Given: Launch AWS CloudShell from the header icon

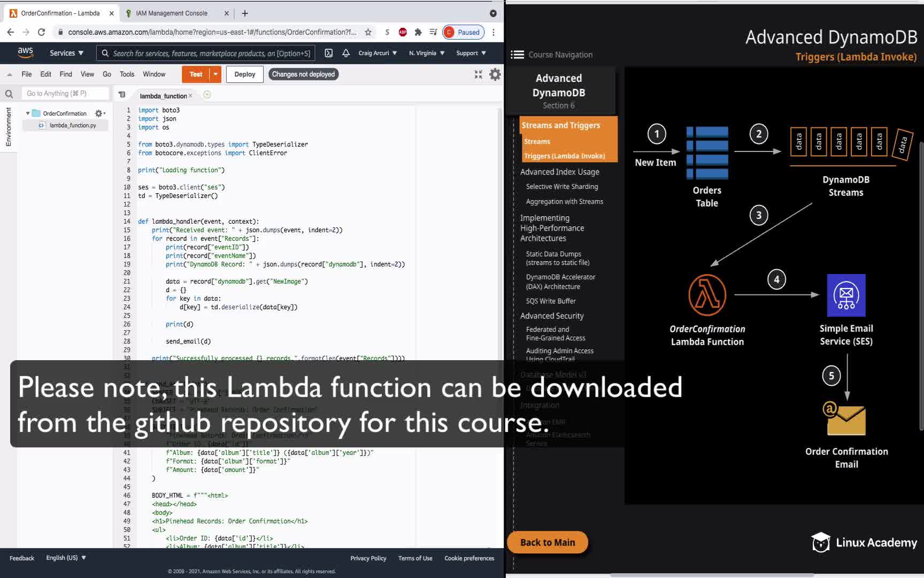Looking at the screenshot, I should click(x=329, y=53).
